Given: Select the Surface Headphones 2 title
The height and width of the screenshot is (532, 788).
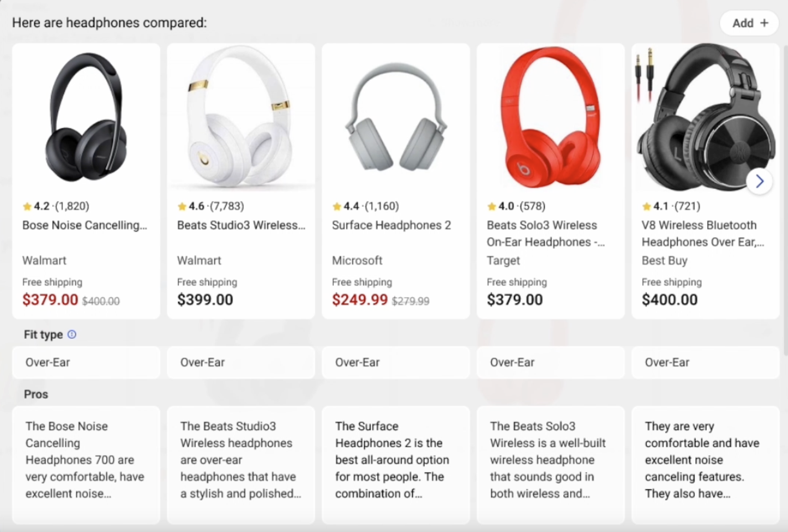Looking at the screenshot, I should tap(392, 225).
